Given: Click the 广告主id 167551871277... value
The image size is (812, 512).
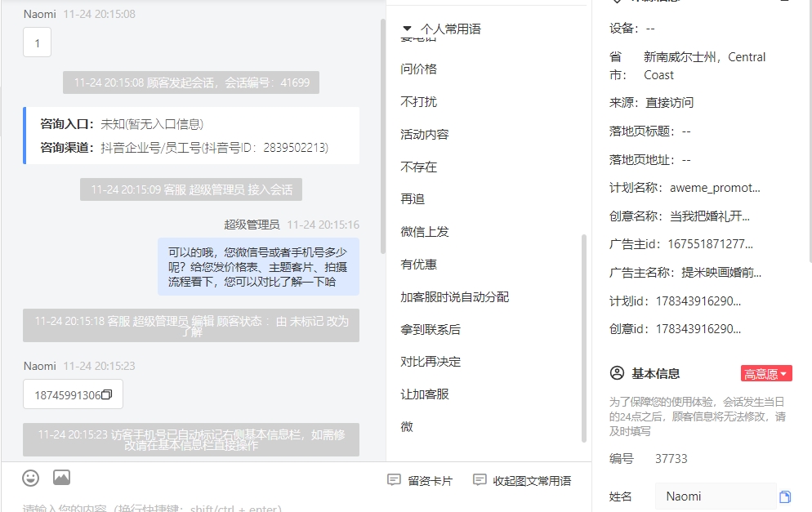Looking at the screenshot, I should coord(710,244).
